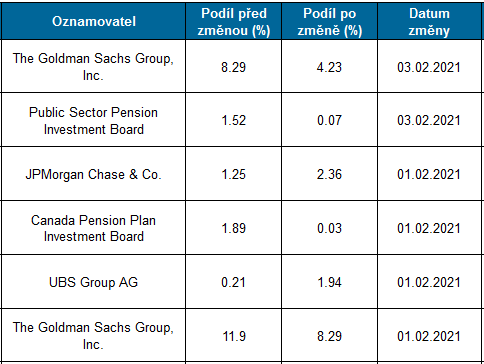484x364 pixels.
Task: Select the Podíl před změnou (%) header
Action: coord(234,22)
